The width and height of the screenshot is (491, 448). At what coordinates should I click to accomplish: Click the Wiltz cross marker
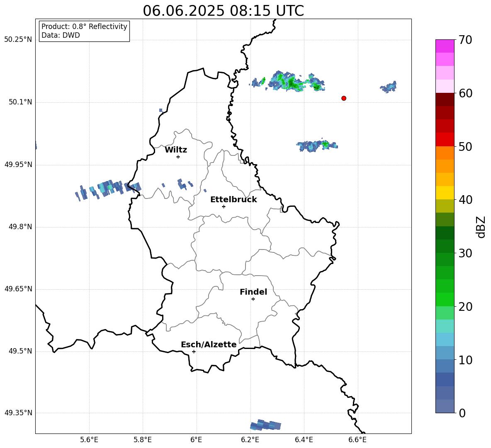(x=178, y=157)
